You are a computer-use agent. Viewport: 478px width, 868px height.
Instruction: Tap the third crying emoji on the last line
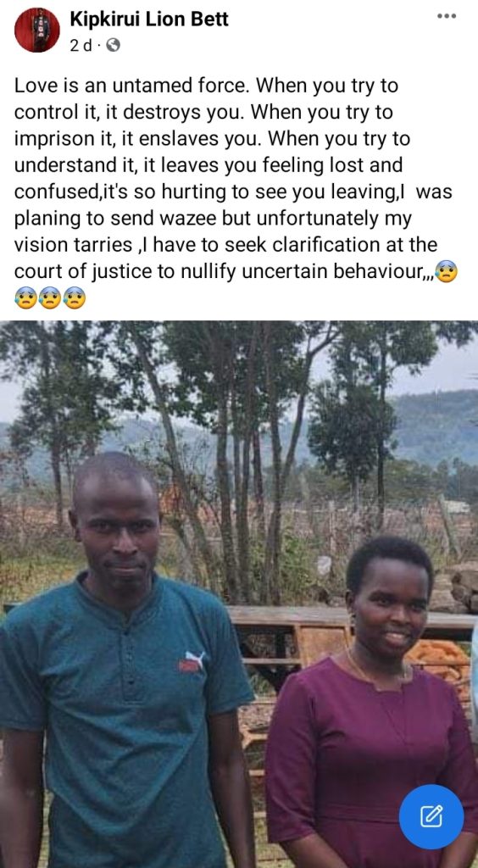coord(74,298)
